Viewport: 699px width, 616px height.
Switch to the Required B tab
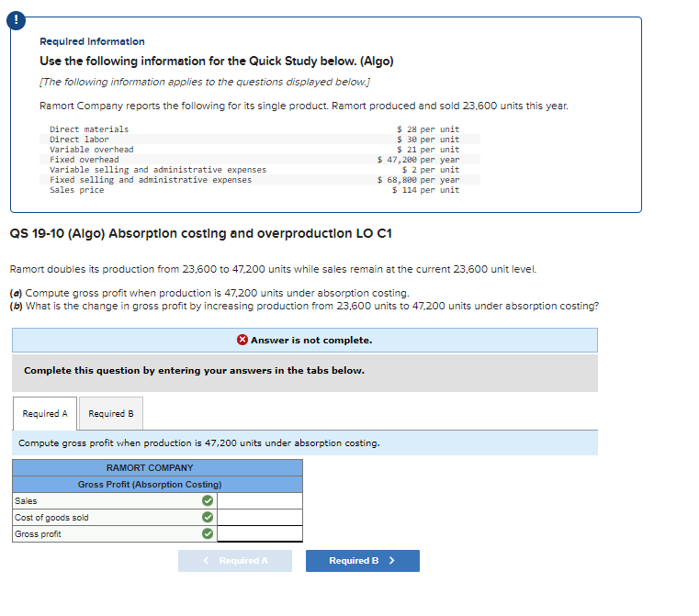click(x=111, y=413)
